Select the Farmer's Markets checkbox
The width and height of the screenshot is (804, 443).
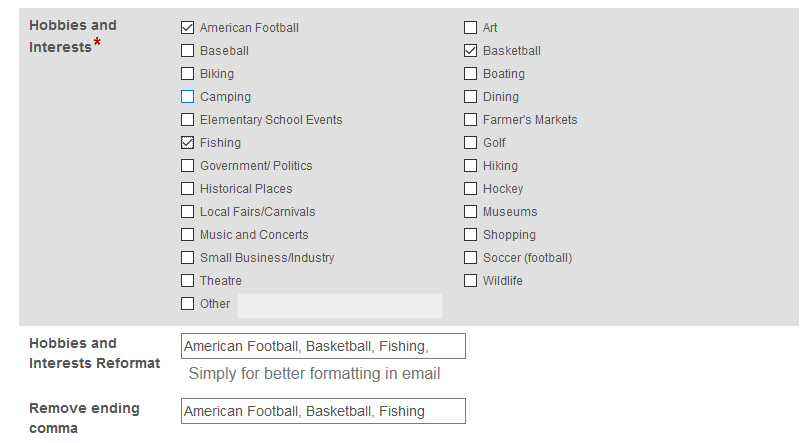point(470,120)
